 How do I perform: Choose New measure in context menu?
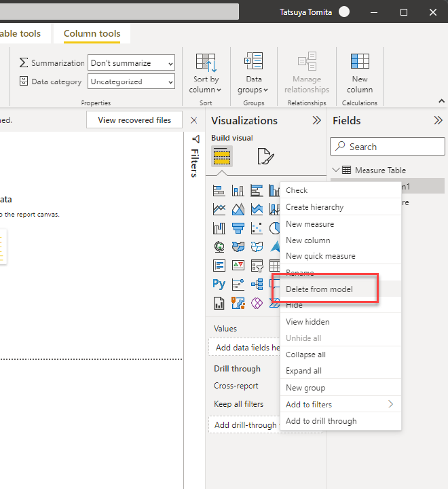pyautogui.click(x=341, y=224)
